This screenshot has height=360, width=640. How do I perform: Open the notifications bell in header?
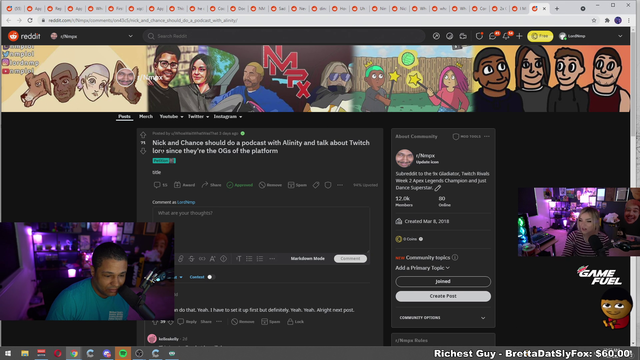point(506,36)
